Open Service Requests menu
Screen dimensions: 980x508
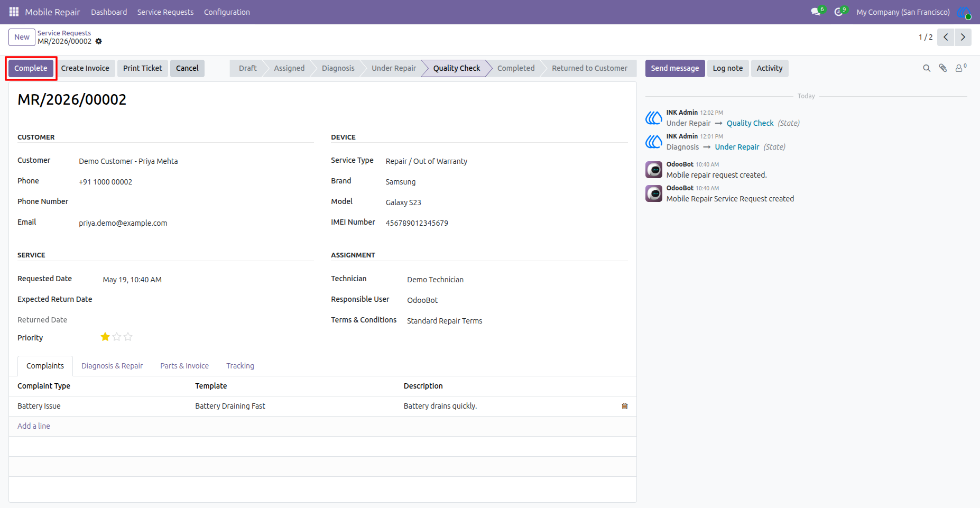[x=165, y=12]
